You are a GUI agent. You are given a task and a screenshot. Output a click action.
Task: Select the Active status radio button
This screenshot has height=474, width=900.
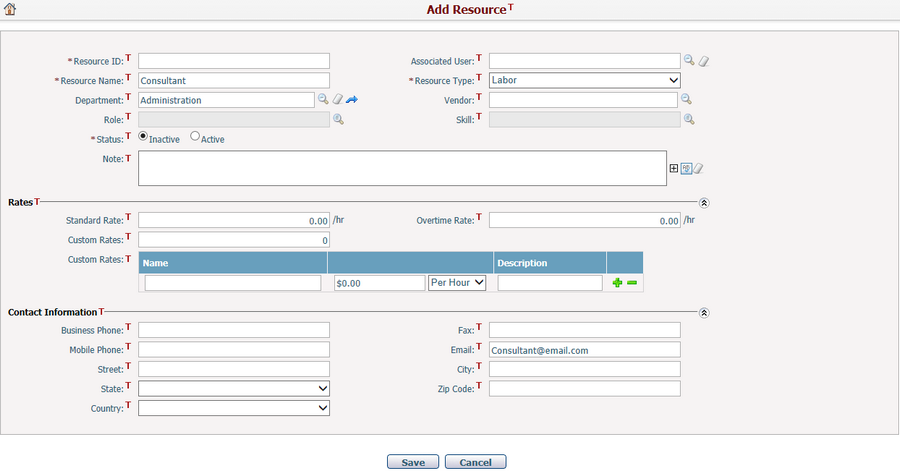195,137
